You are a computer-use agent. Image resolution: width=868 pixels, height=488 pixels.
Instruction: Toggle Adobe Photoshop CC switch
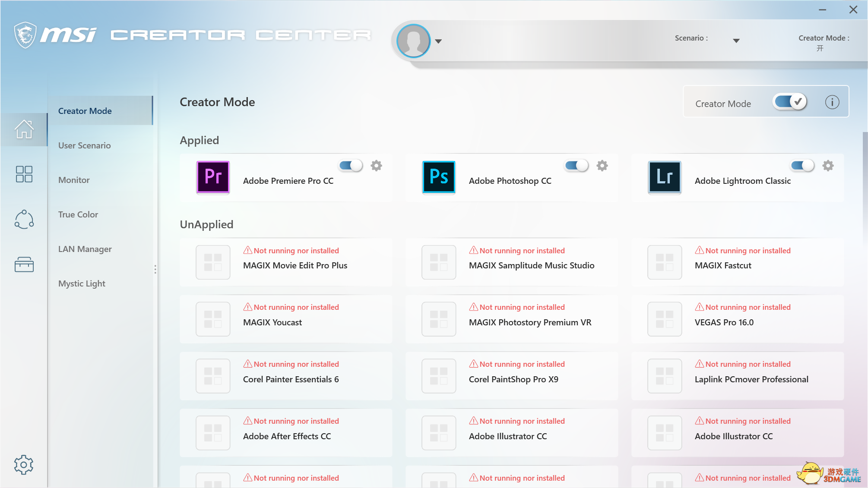[x=576, y=166]
